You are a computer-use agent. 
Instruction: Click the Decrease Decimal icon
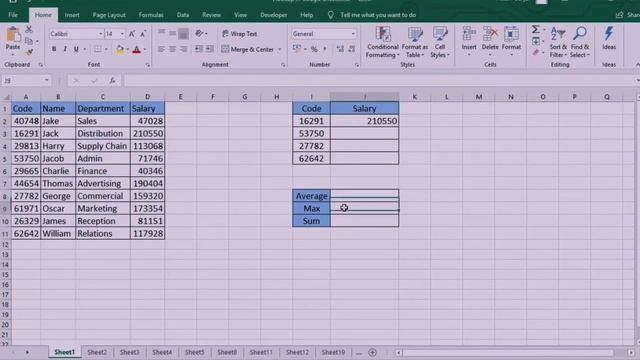(x=351, y=49)
